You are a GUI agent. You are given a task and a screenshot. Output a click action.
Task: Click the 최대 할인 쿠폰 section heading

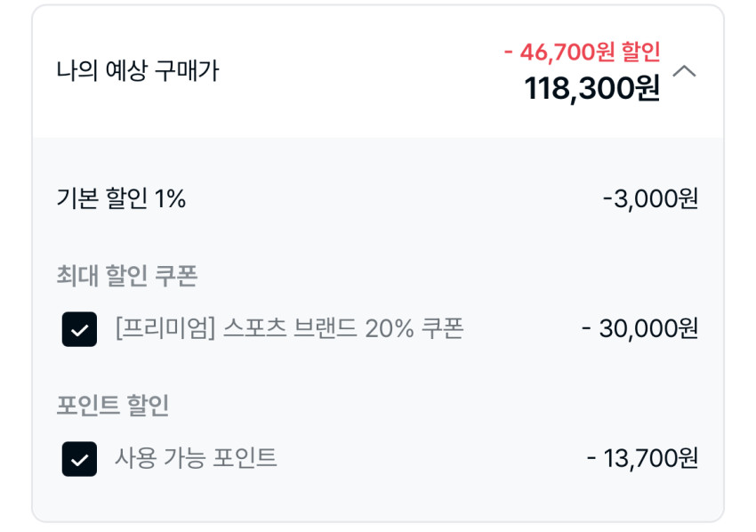point(126,276)
